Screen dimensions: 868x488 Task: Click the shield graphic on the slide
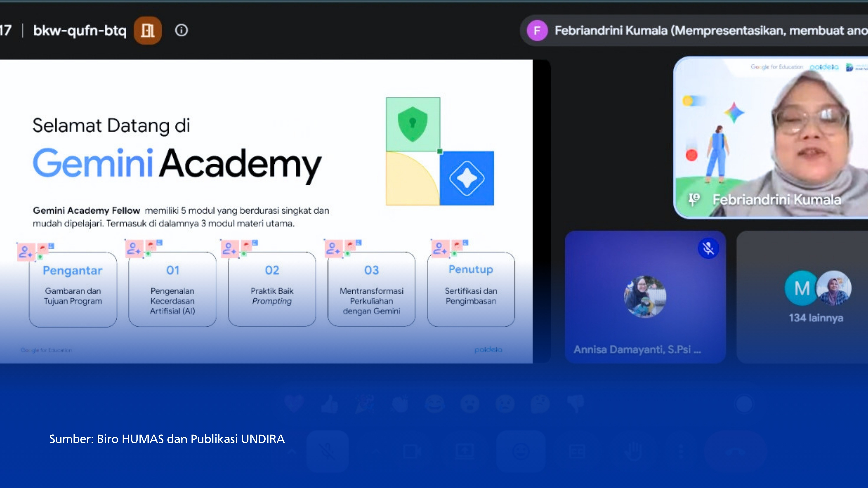413,124
